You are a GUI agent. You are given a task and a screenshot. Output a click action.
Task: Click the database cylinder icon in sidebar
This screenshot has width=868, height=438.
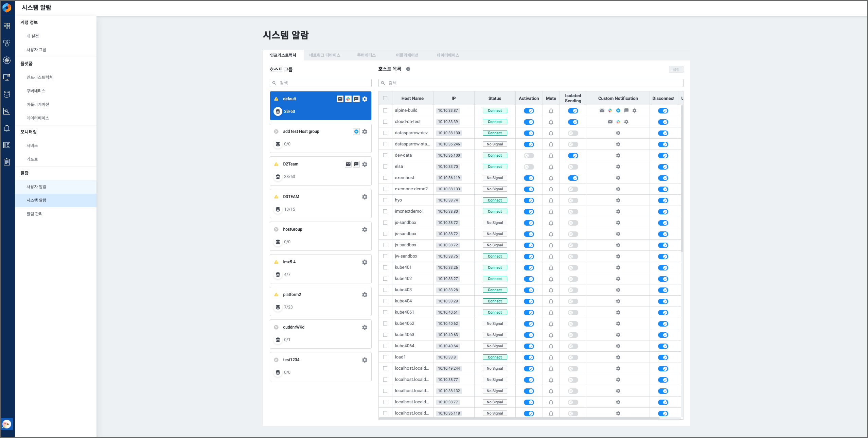7,94
